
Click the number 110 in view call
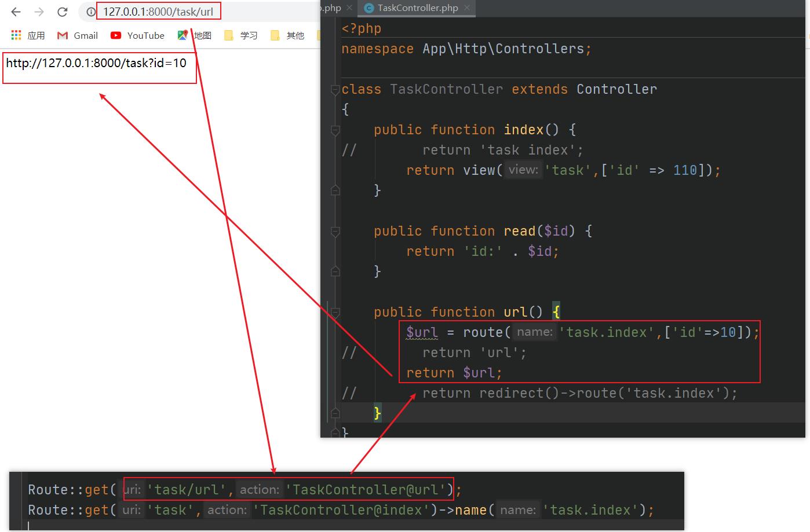point(685,170)
